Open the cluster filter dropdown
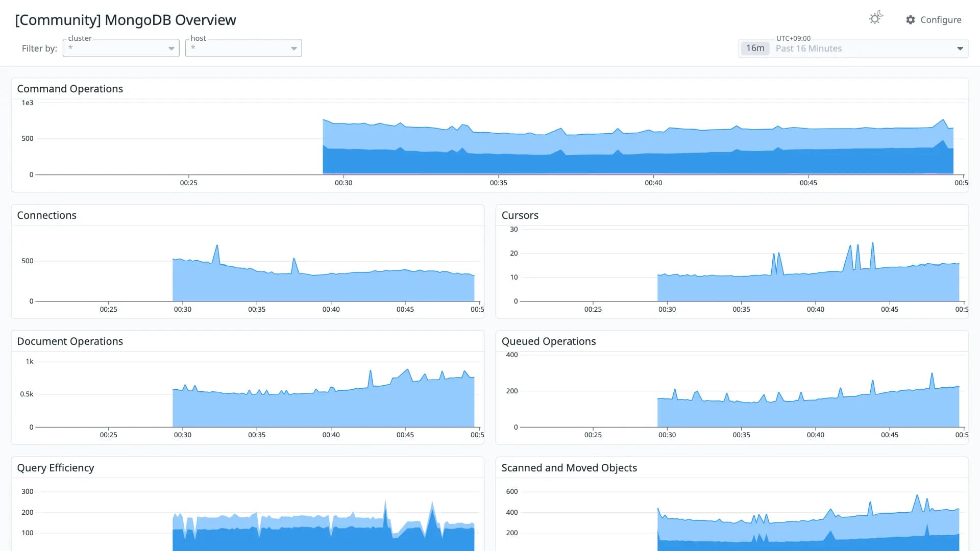Viewport: 980px width, 551px height. tap(121, 48)
